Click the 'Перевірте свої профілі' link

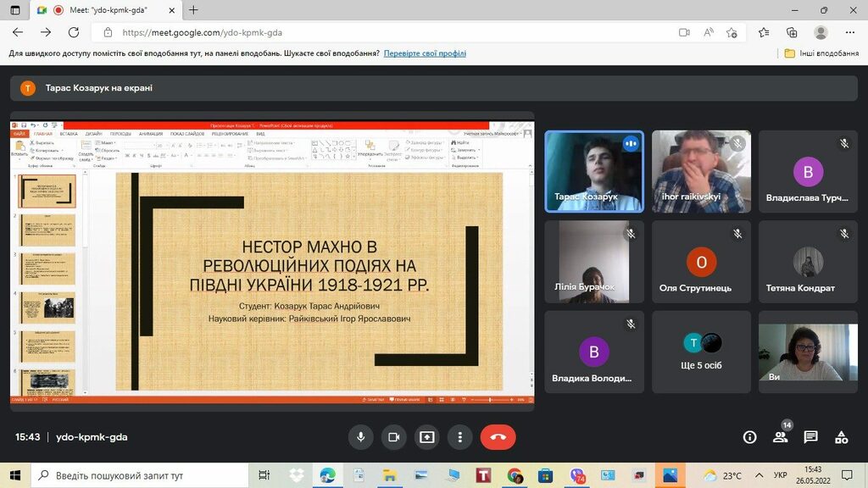point(425,53)
